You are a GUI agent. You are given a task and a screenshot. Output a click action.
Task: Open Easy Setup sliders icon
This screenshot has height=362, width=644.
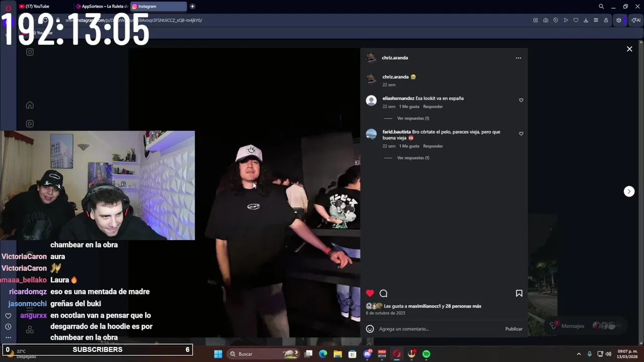click(x=596, y=20)
